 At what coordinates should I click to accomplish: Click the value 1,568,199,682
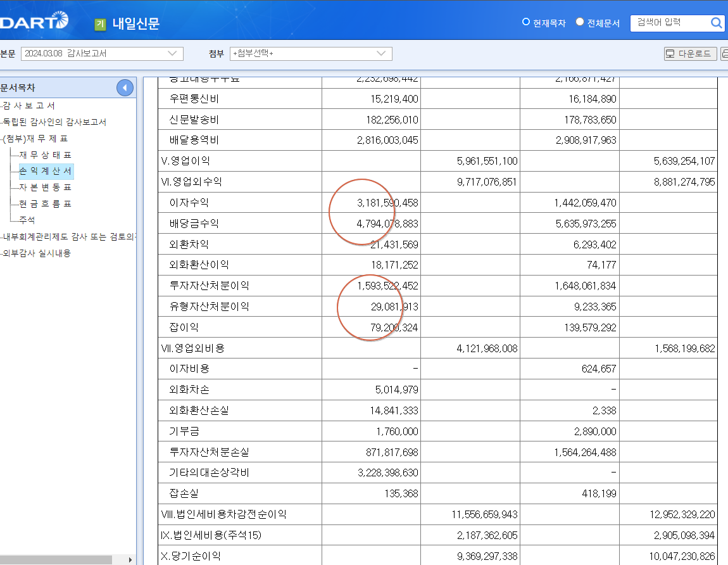(685, 348)
